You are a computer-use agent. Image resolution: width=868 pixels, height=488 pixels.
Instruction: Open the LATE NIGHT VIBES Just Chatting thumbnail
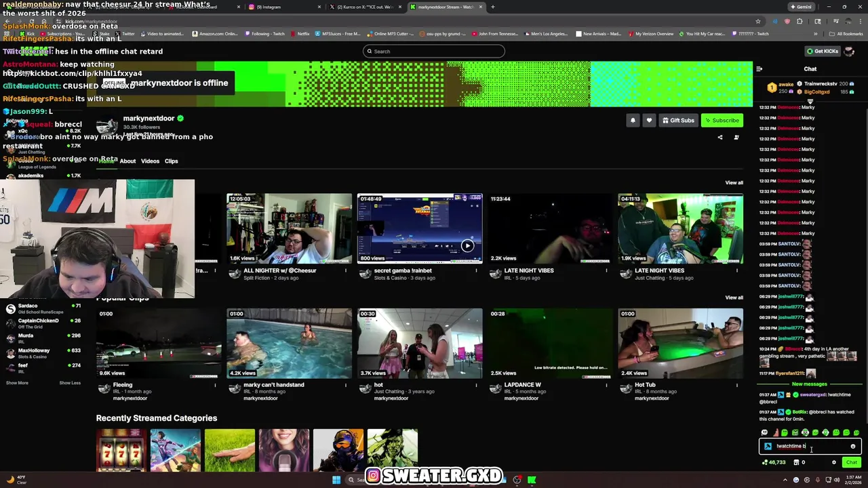[x=680, y=228]
